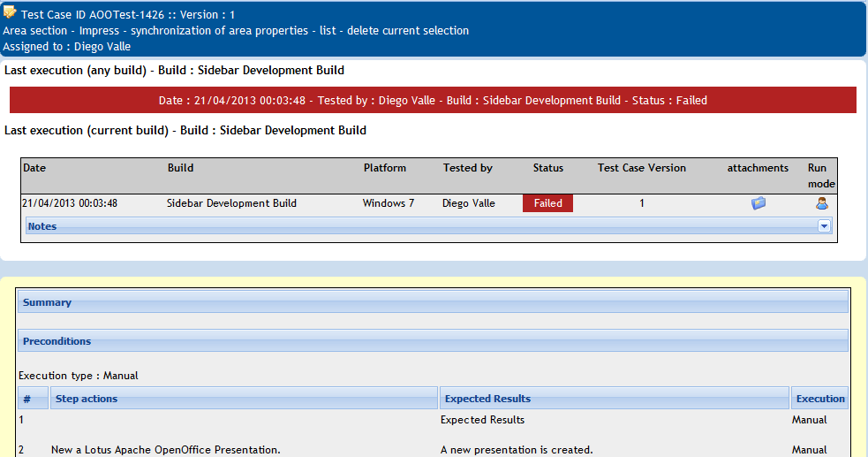Viewport: 868px width, 457px height.
Task: Click the Run mode column header
Action: [821, 176]
